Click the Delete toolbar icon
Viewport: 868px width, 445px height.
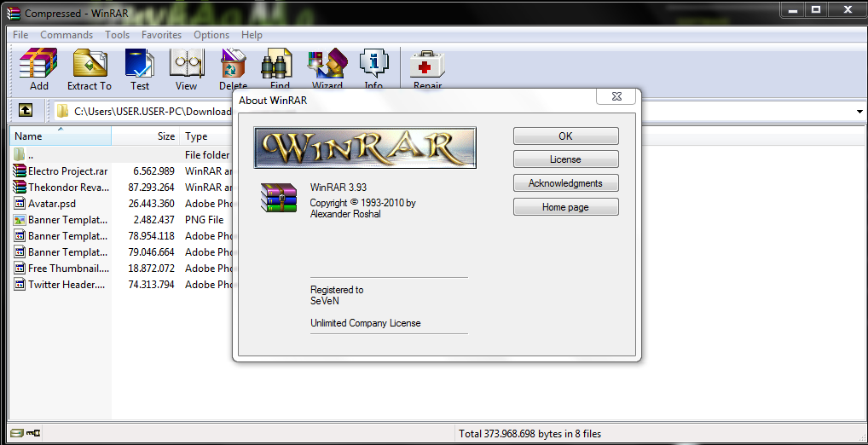click(x=233, y=69)
